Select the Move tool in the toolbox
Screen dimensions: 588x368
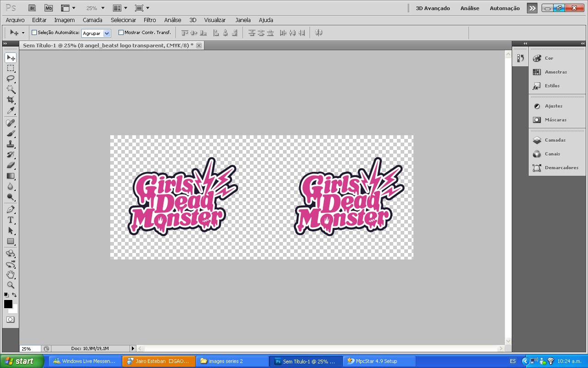point(11,58)
